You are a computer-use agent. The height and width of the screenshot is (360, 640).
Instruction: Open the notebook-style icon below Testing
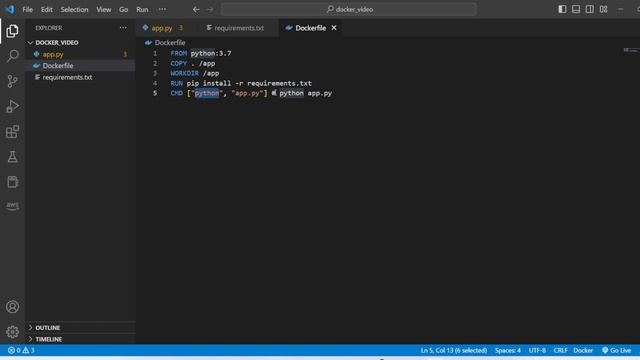click(12, 182)
